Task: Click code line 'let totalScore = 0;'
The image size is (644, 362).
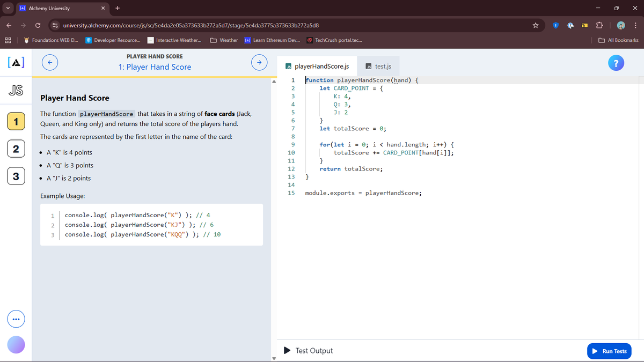Action: [x=353, y=129]
